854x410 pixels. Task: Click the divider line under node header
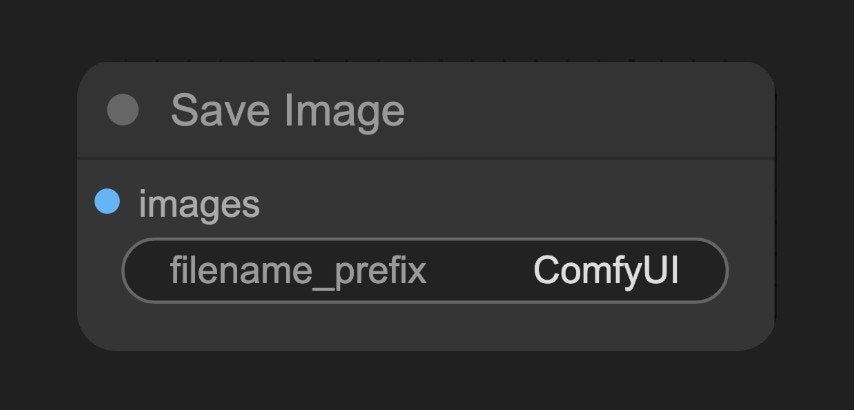[426, 159]
